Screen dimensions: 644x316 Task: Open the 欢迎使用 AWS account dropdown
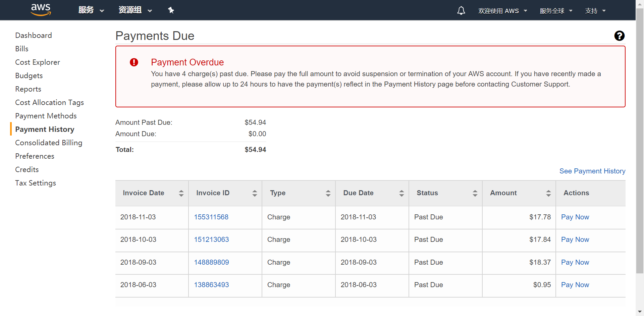(502, 11)
